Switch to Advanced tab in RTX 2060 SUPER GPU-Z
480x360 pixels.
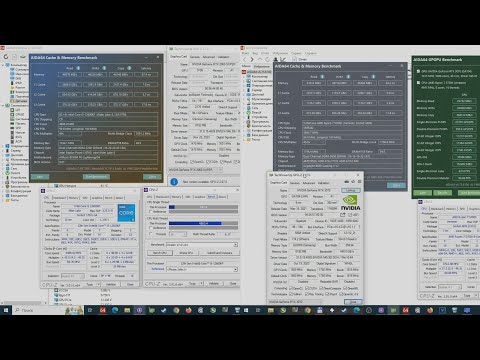[x=209, y=57]
